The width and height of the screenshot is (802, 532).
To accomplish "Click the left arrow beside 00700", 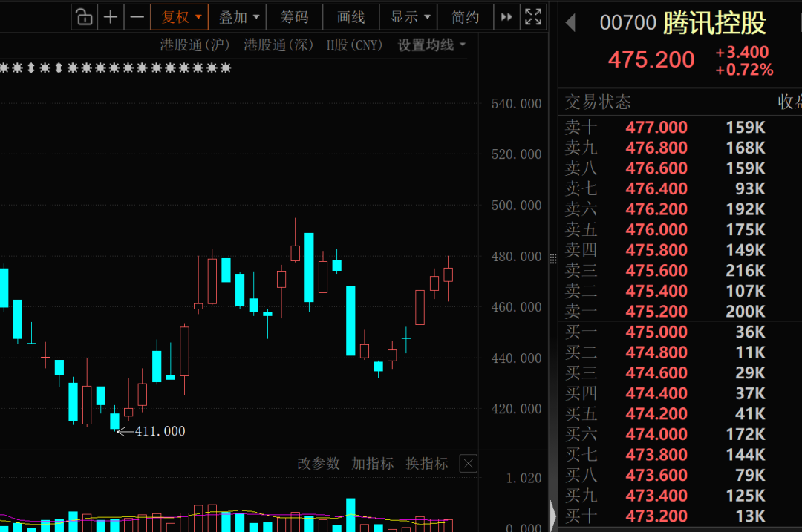I will [x=571, y=23].
